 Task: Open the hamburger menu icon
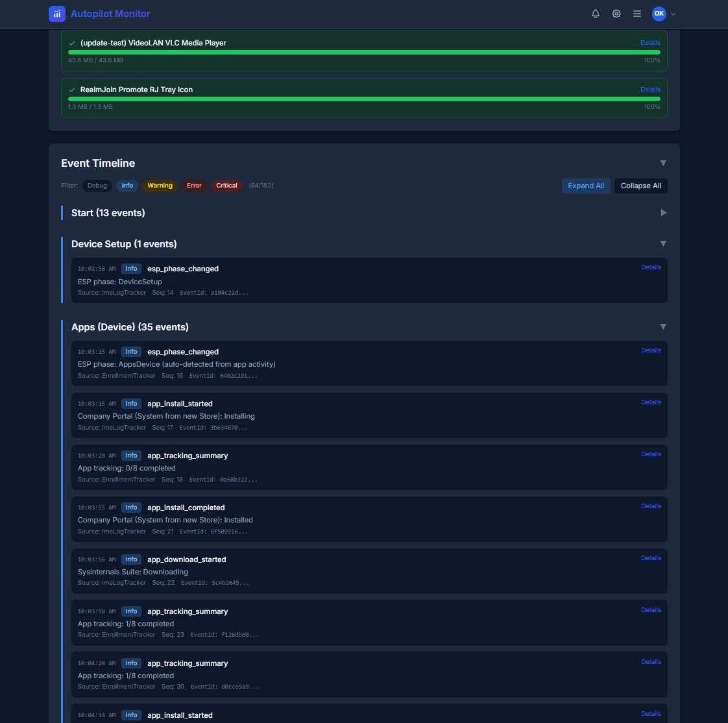click(x=637, y=14)
